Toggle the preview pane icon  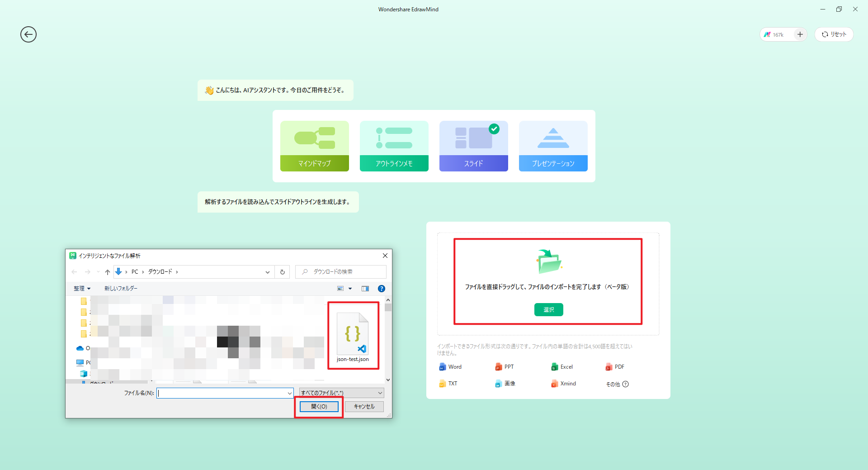[365, 289]
